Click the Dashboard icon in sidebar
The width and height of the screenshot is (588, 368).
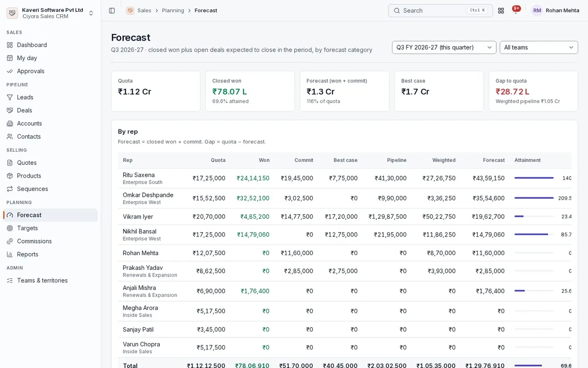coord(10,45)
